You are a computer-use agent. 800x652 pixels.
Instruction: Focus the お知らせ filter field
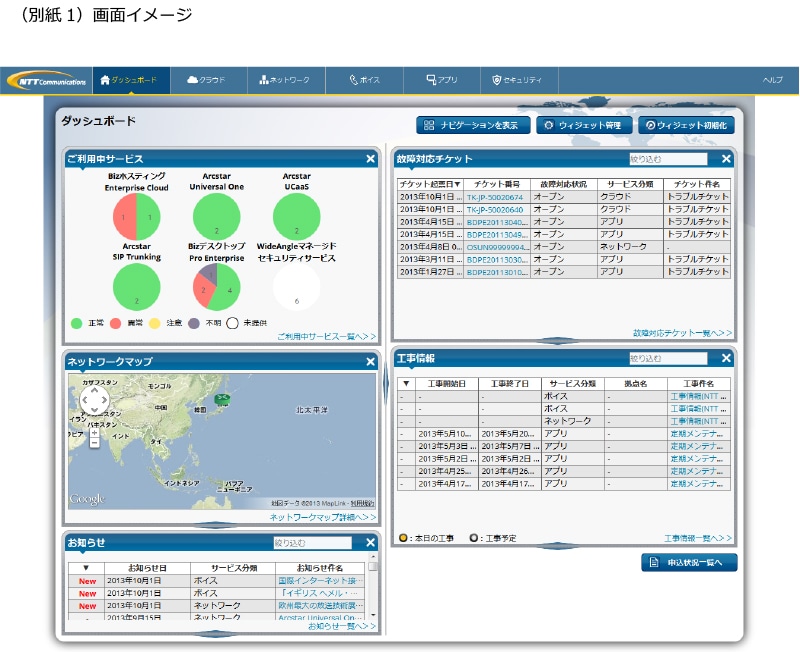coord(312,543)
